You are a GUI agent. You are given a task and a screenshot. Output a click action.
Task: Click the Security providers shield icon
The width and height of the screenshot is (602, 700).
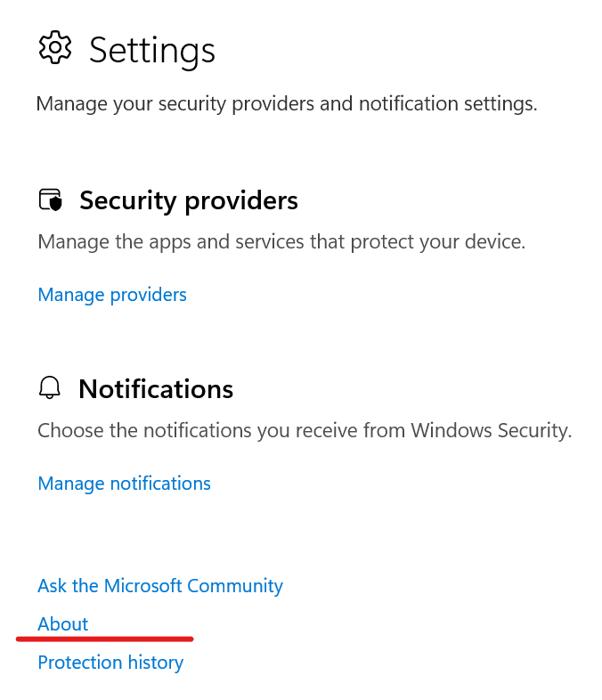coord(51,199)
